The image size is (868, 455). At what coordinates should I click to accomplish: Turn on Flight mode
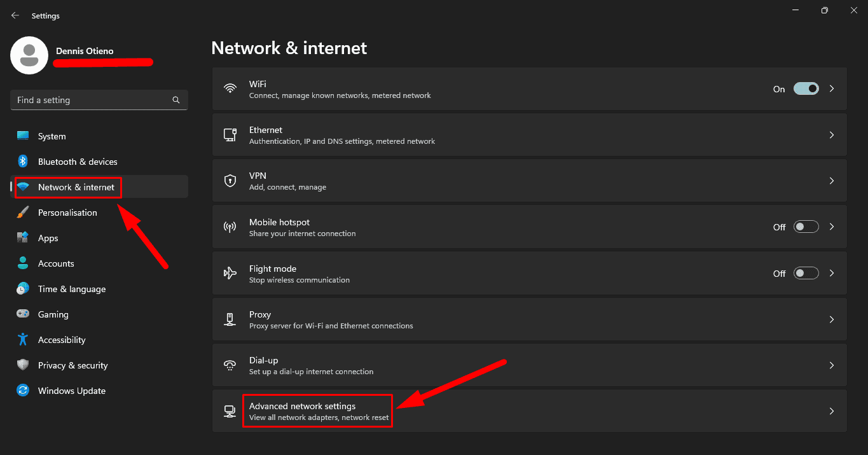coord(806,272)
